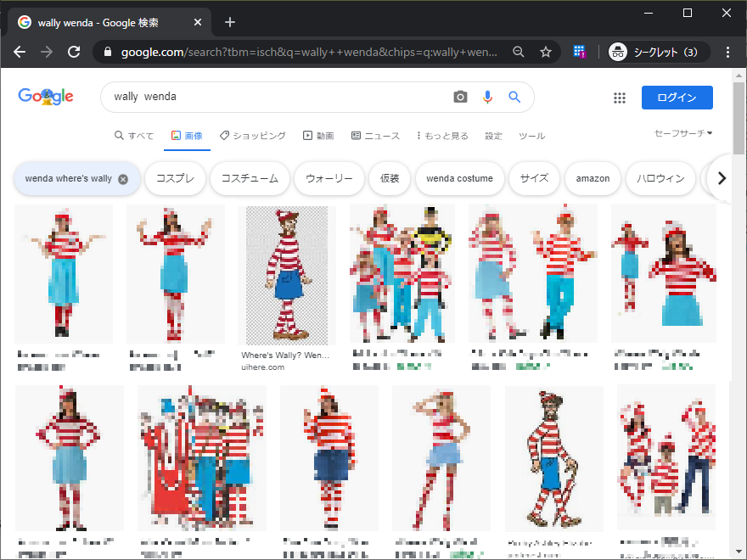The width and height of the screenshot is (747, 560).
Task: Select the wally wenda - Google 検索 tab
Action: coord(110,22)
